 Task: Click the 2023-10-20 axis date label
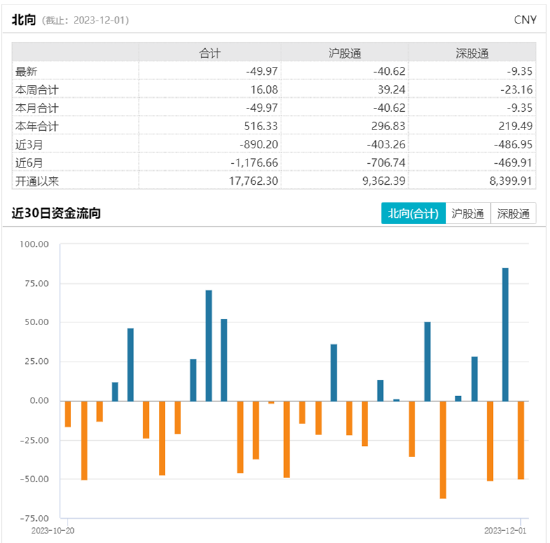pyautogui.click(x=53, y=531)
